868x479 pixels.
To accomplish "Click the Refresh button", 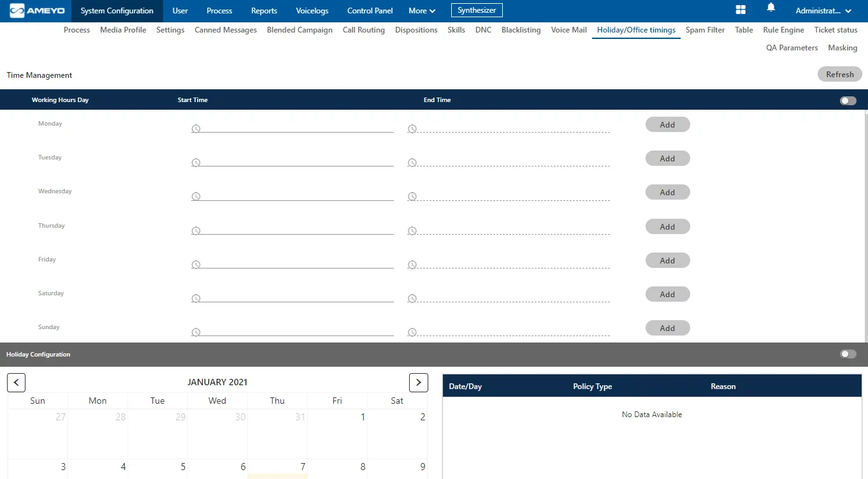I will coord(840,75).
